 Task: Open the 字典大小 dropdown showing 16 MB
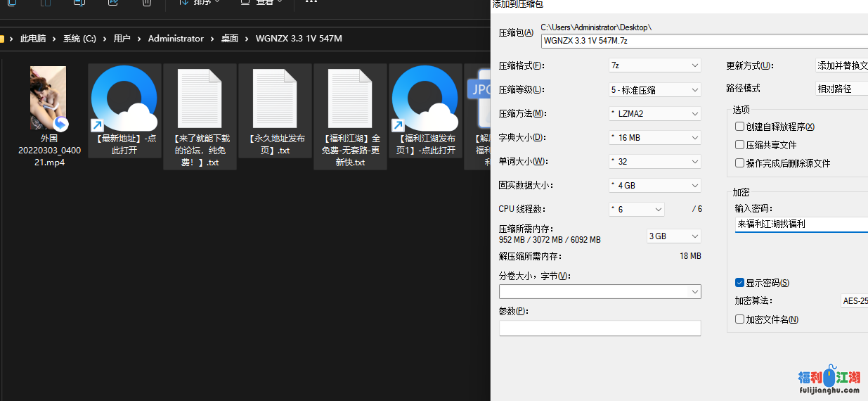tap(654, 138)
